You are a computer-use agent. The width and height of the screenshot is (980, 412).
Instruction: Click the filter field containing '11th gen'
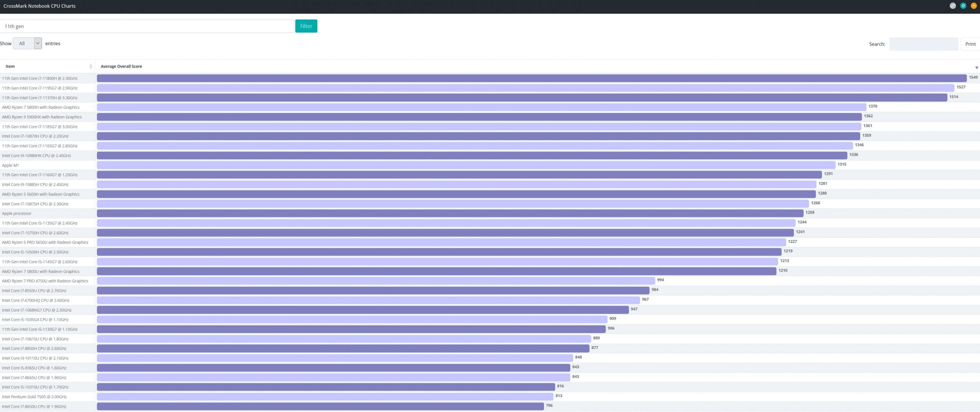[147, 26]
